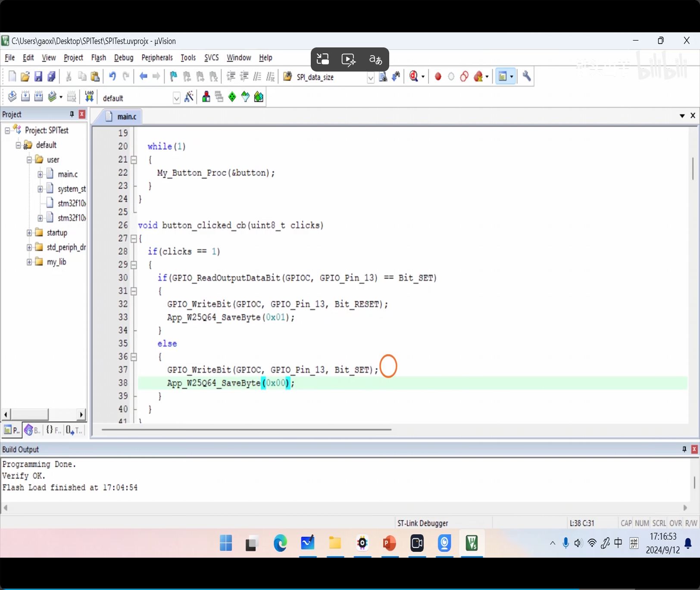700x590 pixels.
Task: Collapse the Project: SPITest tree node
Action: pyautogui.click(x=7, y=131)
